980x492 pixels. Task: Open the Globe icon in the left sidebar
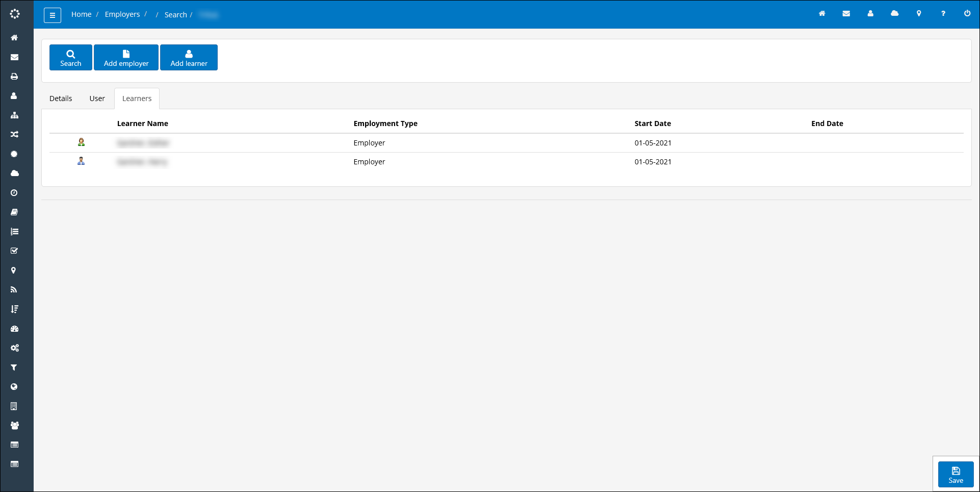click(14, 386)
